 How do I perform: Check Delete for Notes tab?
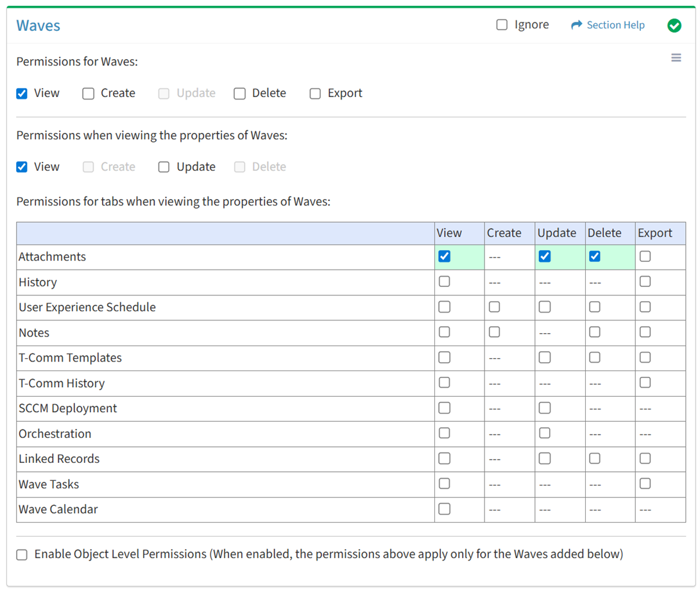pyautogui.click(x=595, y=332)
